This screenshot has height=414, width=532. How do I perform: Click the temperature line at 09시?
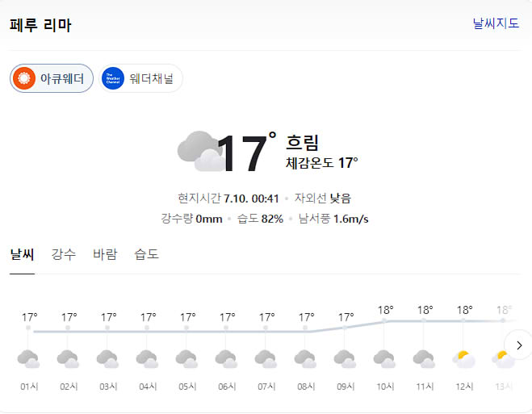[345, 328]
